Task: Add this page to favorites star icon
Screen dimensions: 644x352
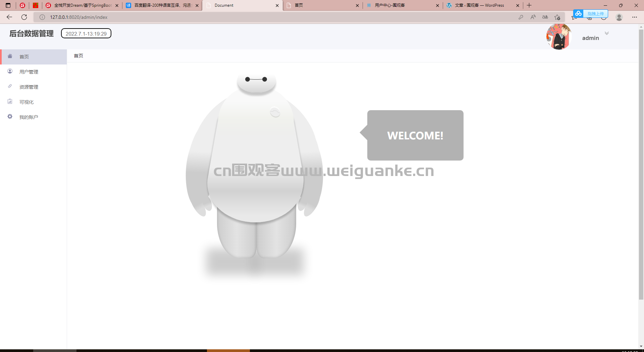Action: 557,17
